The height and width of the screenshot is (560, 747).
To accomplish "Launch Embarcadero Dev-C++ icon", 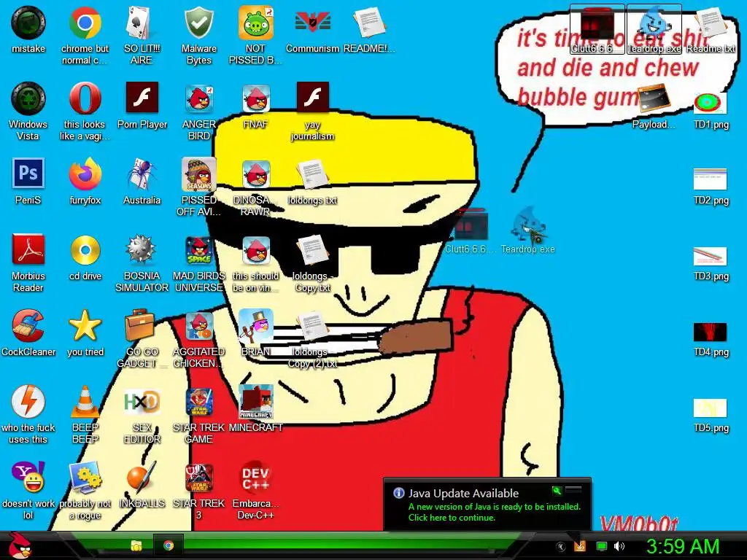I will pos(255,489).
